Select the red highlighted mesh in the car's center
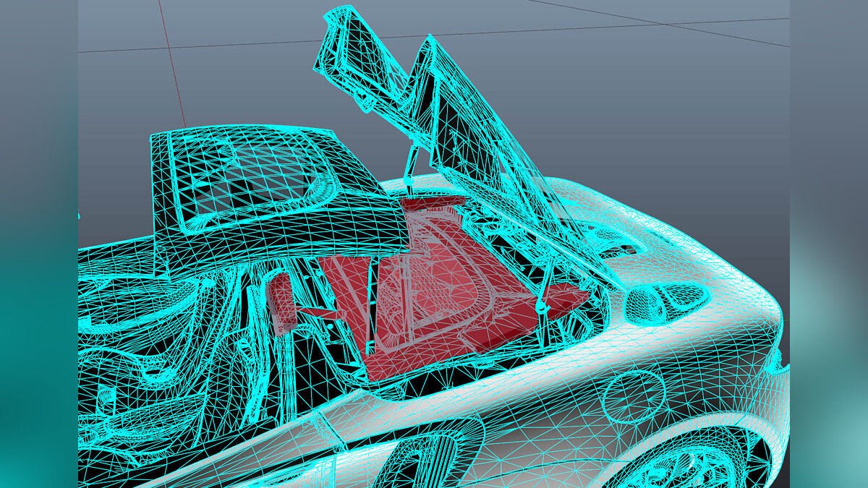Viewport: 868px width, 488px height. [x=434, y=304]
